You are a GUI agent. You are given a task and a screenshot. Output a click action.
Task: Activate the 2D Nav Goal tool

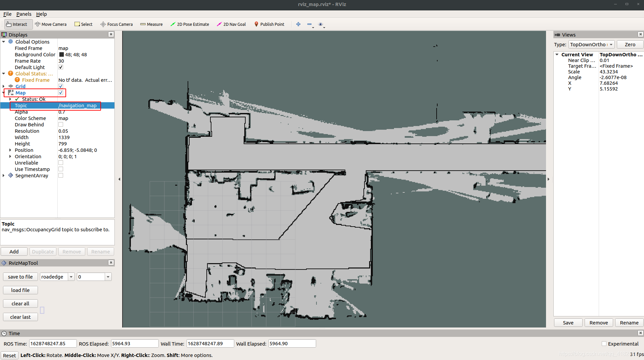(x=231, y=24)
